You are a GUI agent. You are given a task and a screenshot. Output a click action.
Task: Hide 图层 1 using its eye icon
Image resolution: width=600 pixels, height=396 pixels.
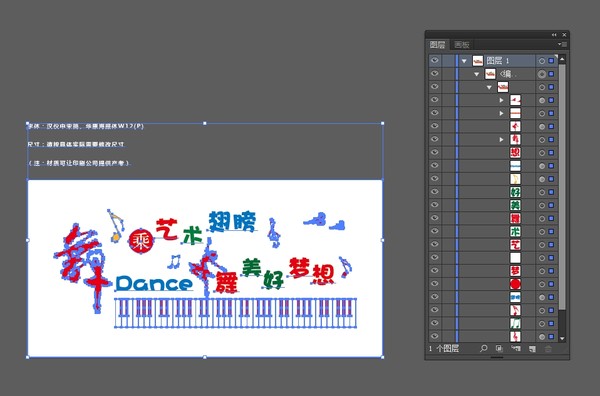(x=435, y=60)
